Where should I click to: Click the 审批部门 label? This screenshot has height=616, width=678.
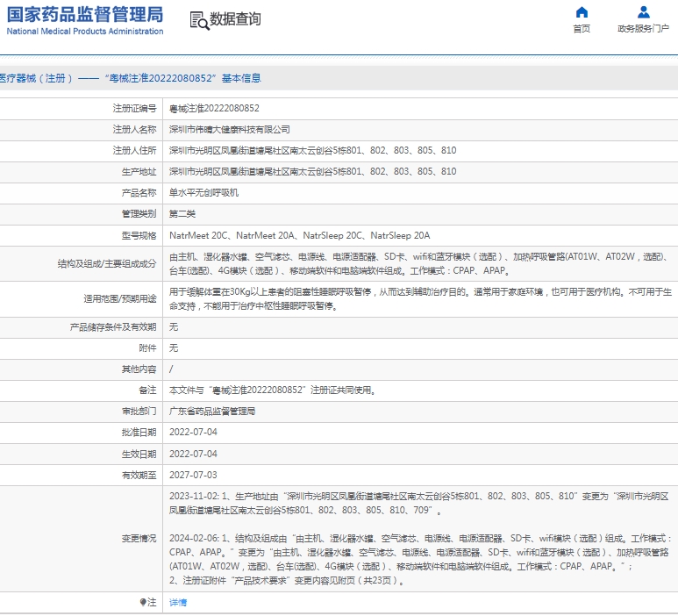click(139, 411)
